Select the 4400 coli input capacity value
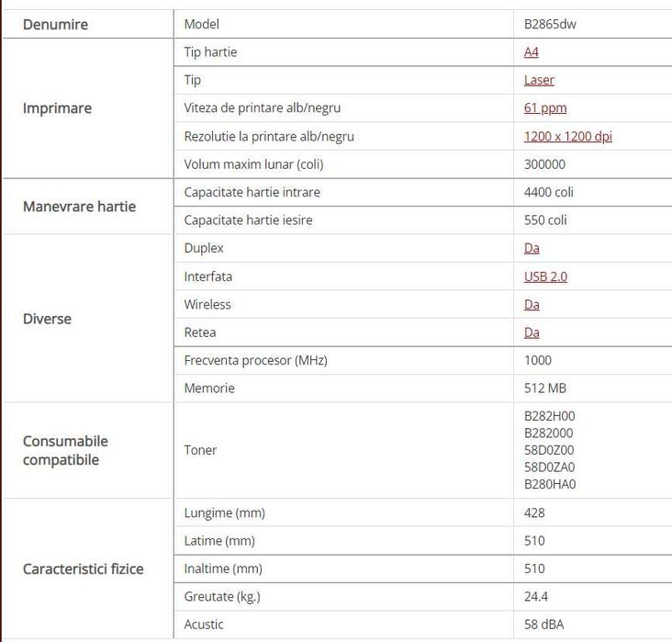 tap(549, 193)
